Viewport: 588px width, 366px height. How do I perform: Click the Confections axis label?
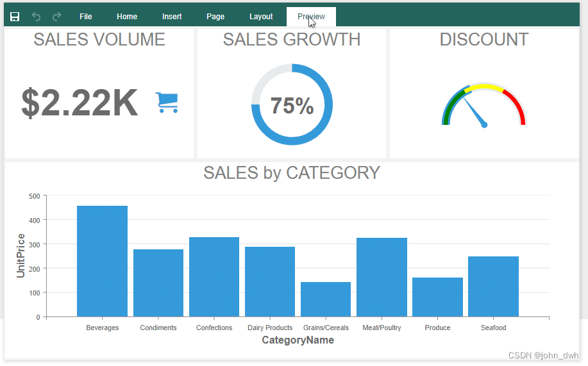coord(214,328)
